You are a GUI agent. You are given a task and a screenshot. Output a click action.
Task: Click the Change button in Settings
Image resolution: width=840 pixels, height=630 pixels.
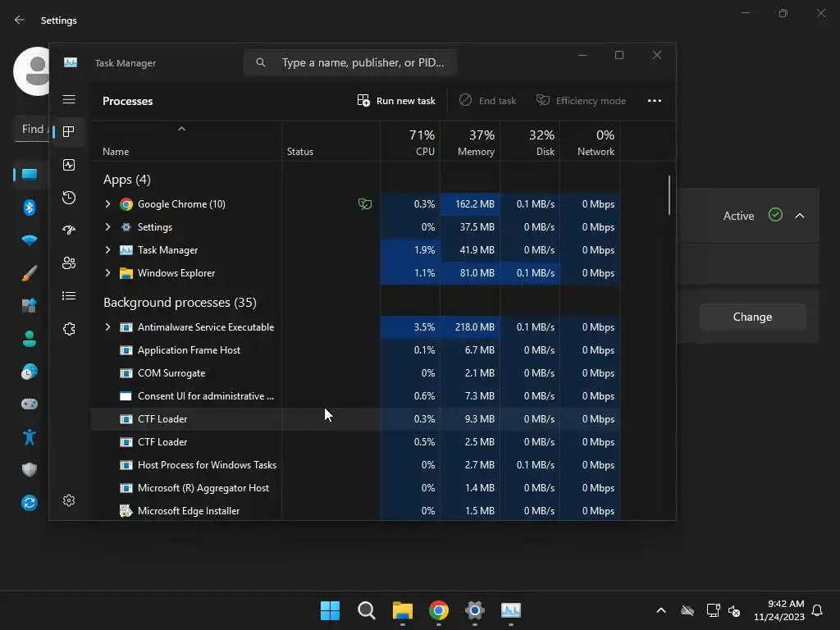753,317
